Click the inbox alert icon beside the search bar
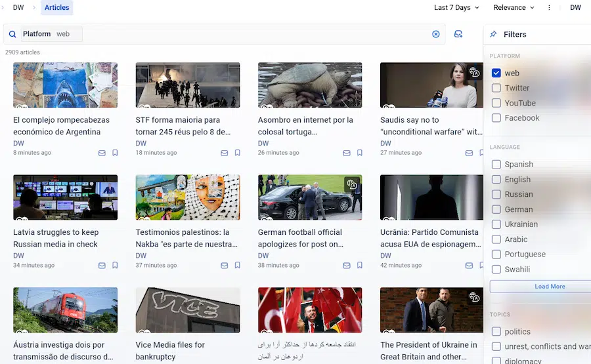Screen dimensions: 591x364 click(458, 34)
